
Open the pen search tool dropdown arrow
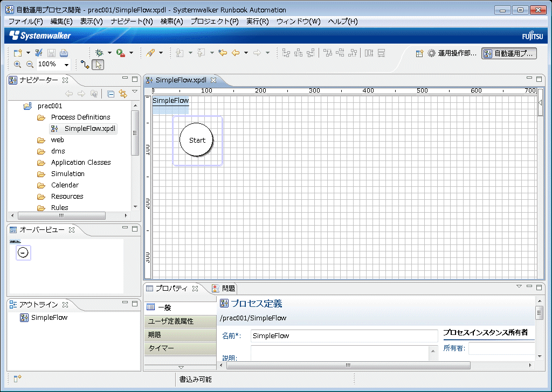161,53
